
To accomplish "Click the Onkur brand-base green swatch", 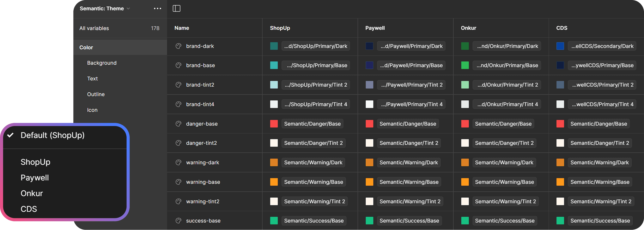I will coord(465,65).
